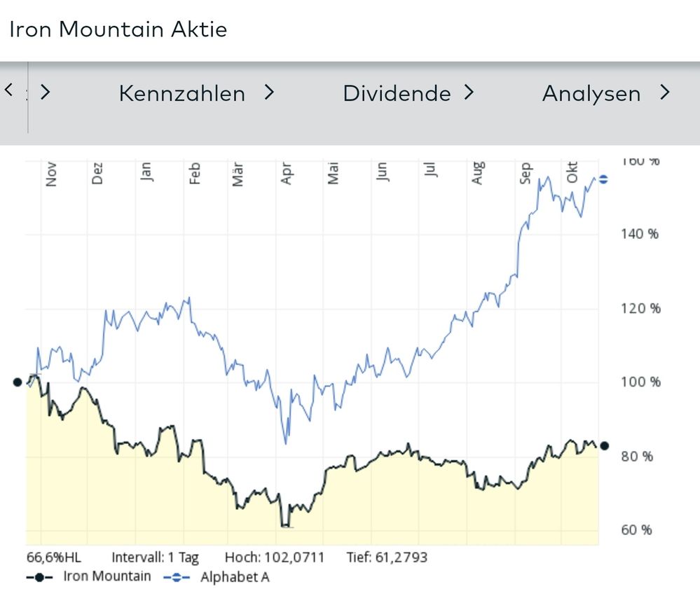This screenshot has height=589, width=700.
Task: Click the Feb axis label
Action: point(194,173)
